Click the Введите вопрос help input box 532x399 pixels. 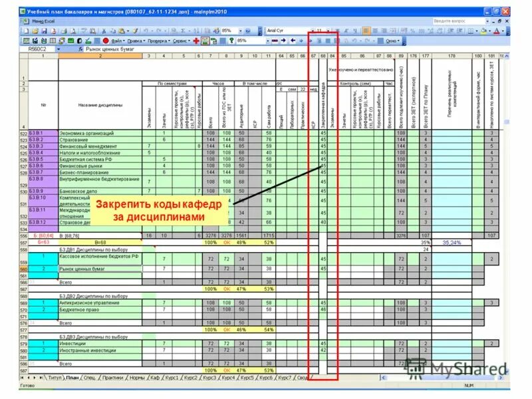(458, 21)
